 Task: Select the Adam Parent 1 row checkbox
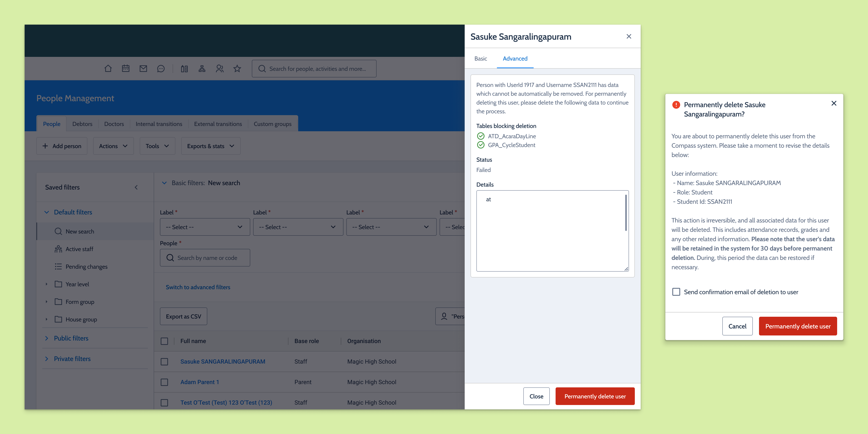(x=164, y=382)
